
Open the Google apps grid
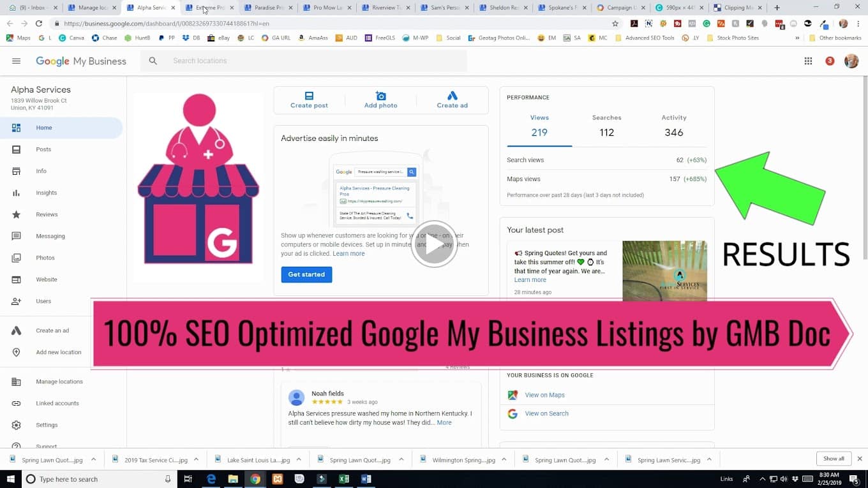(x=808, y=61)
